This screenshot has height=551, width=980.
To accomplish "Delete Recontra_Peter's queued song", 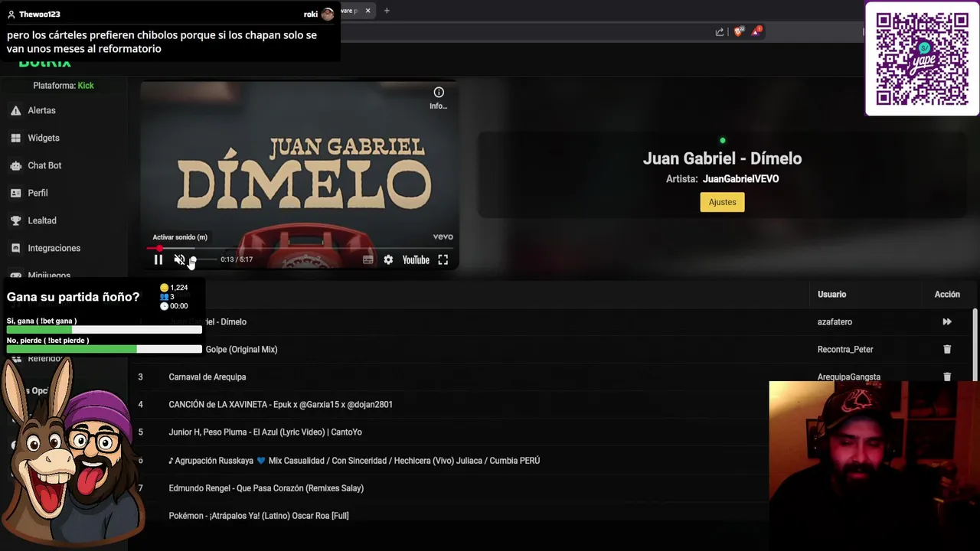I will (947, 350).
